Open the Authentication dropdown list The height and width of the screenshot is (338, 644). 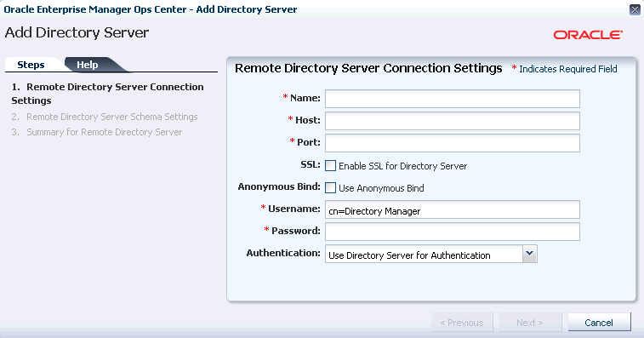529,254
